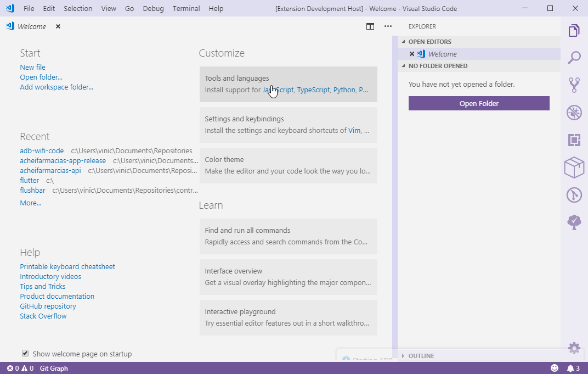This screenshot has height=374, width=588.
Task: Open the Terminal menu
Action: click(186, 8)
